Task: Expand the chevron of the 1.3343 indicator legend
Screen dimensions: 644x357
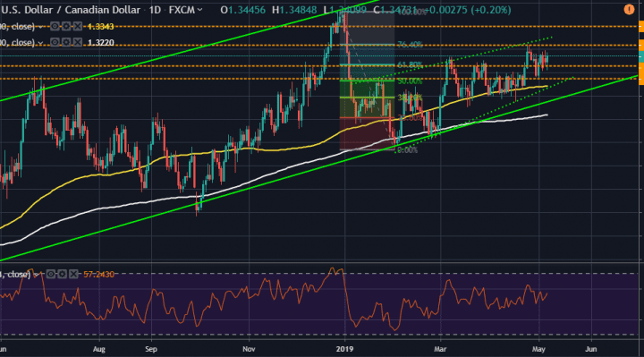Action: [40, 27]
